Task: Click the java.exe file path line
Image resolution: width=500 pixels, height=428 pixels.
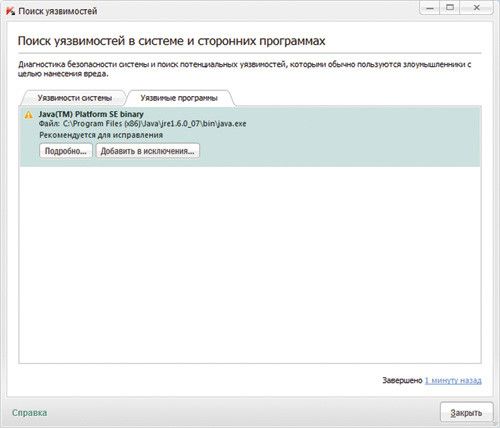Action: pyautogui.click(x=143, y=124)
